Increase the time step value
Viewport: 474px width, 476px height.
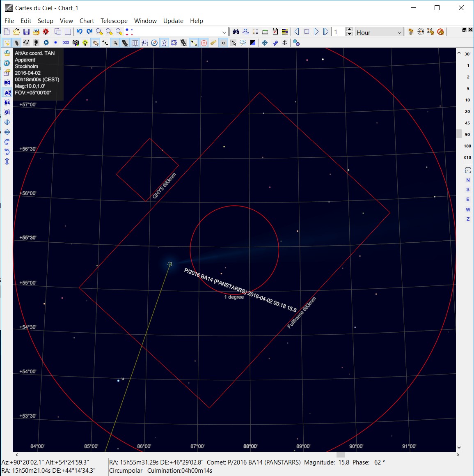pos(349,30)
